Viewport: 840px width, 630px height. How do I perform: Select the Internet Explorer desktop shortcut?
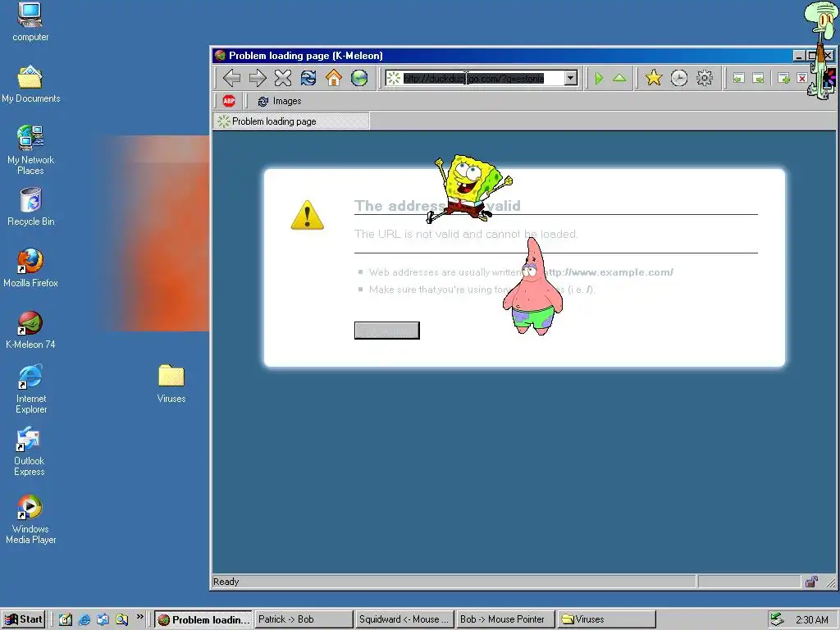pos(30,389)
